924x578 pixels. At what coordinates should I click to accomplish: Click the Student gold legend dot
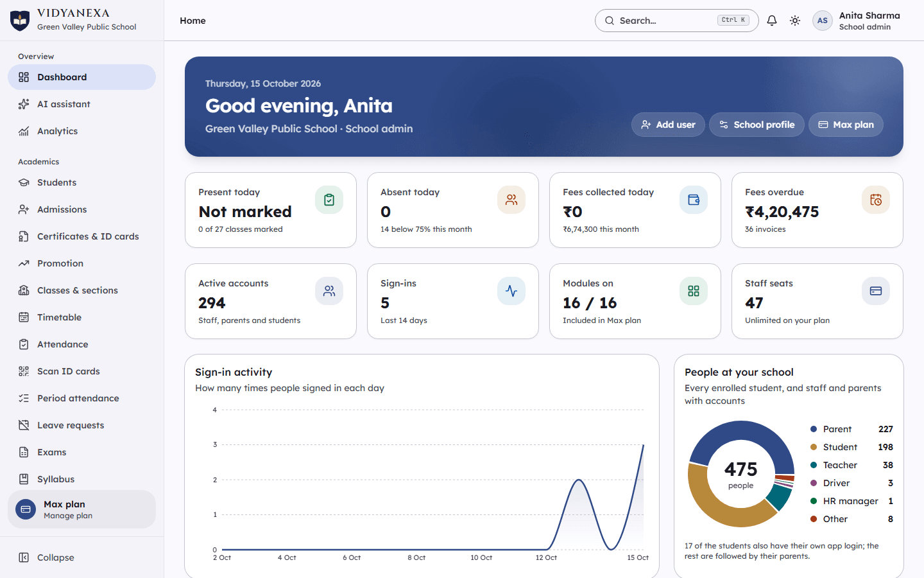click(x=814, y=447)
